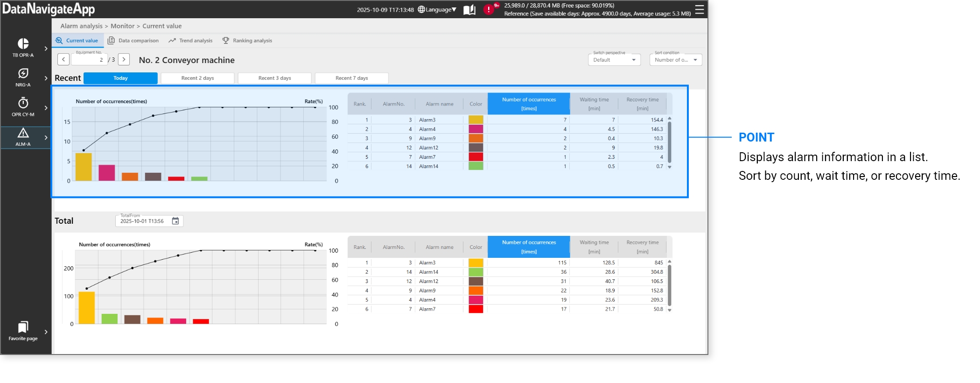Switch period to Recent 2 days
Screen dimensions: 980x383
pyautogui.click(x=197, y=78)
